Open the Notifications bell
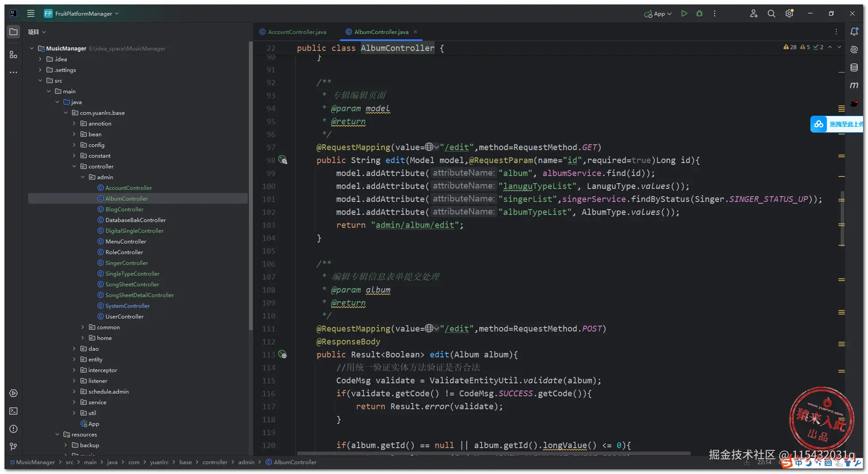868x474 pixels. coord(854,32)
